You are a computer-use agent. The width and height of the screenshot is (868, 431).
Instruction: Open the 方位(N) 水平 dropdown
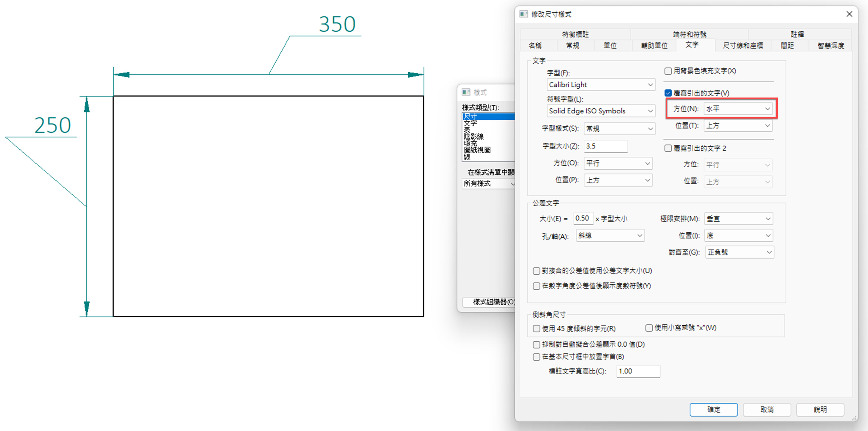click(738, 109)
